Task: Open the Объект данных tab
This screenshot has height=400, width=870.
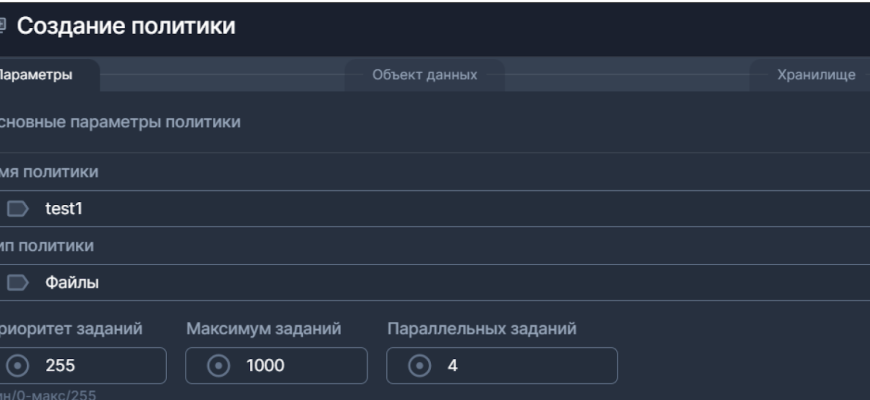Action: 424,76
